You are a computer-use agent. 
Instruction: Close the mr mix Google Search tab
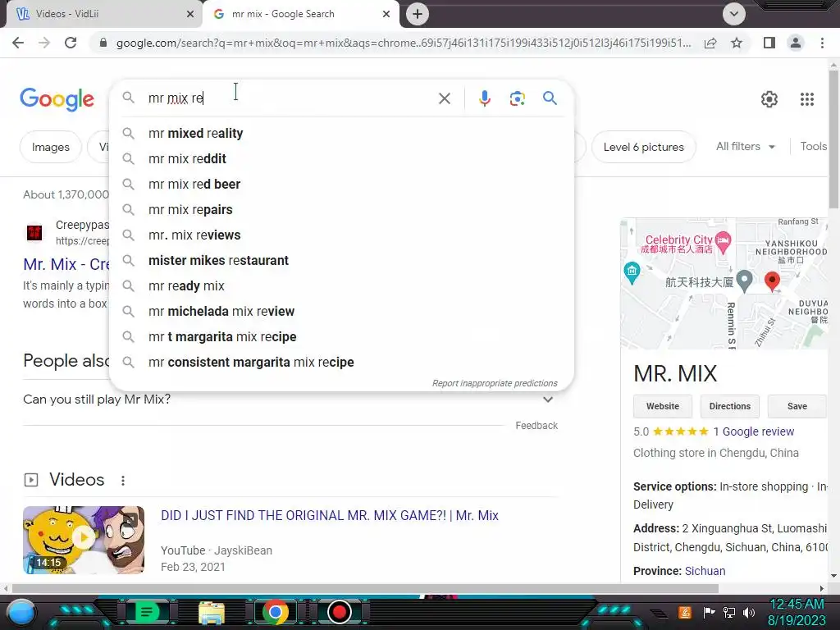386,15
